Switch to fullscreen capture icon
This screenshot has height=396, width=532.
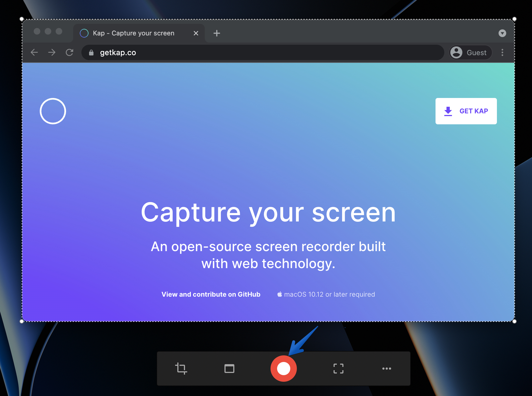(338, 368)
